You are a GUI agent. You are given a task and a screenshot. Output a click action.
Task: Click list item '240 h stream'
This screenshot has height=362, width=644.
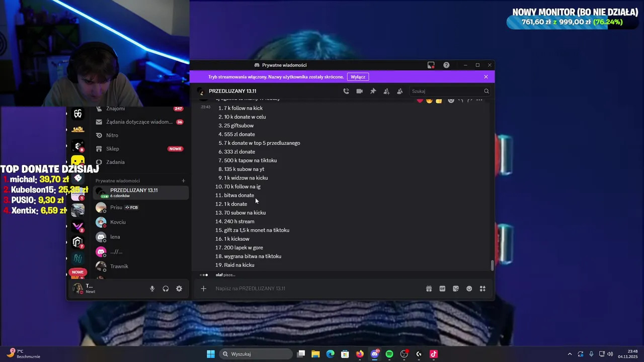(x=239, y=221)
